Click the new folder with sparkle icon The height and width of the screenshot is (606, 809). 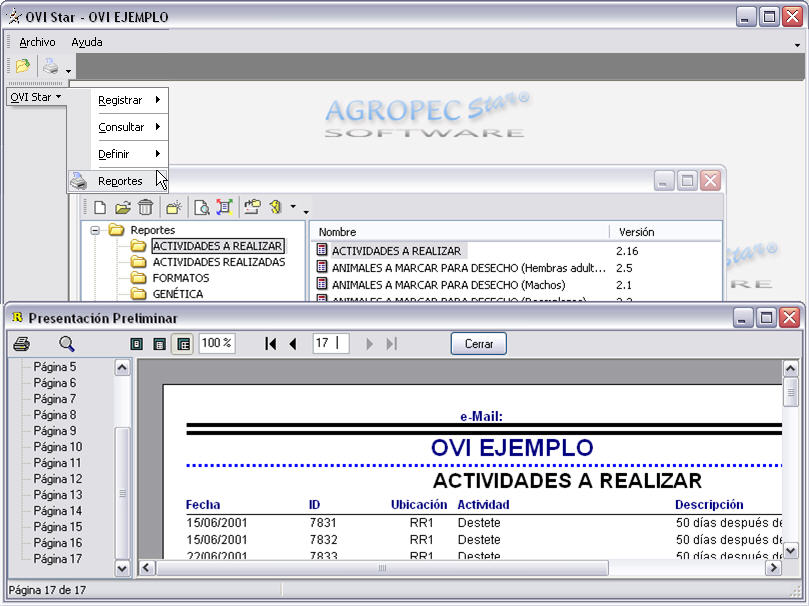[x=174, y=207]
